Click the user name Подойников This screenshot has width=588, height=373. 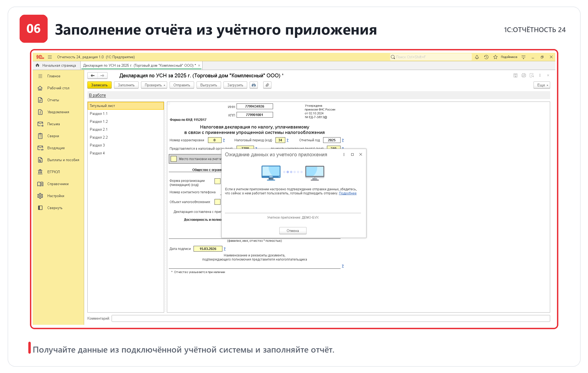[x=509, y=57]
